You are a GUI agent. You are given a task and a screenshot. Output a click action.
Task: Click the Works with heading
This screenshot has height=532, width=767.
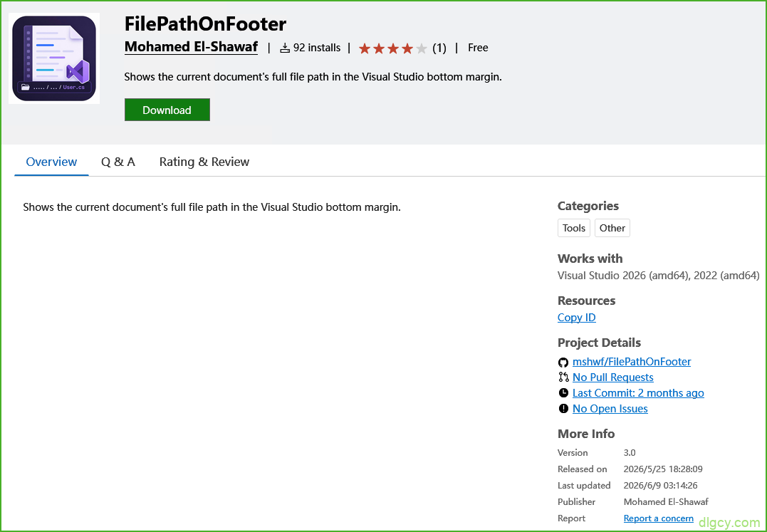pyautogui.click(x=590, y=259)
